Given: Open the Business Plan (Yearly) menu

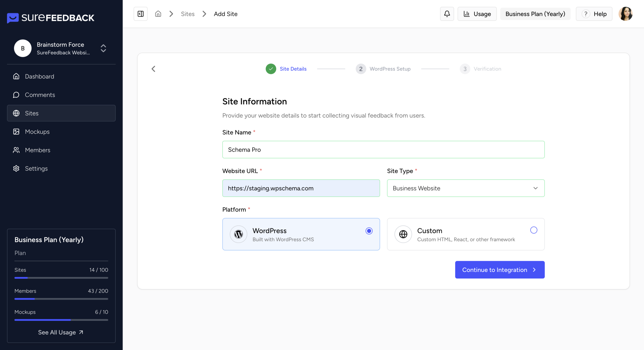Looking at the screenshot, I should [x=535, y=14].
